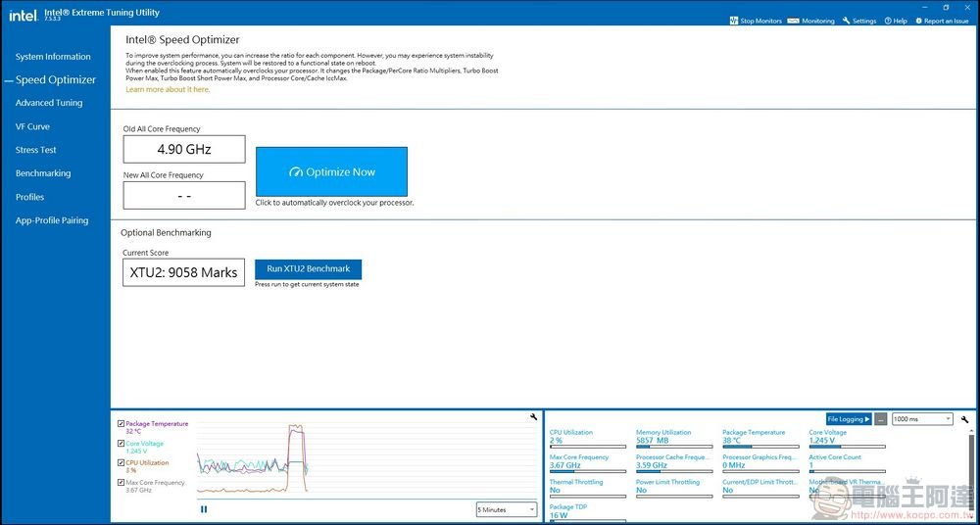Click Processor Graphics Frequency 0 MHz monitor
980x525 pixels.
760,464
